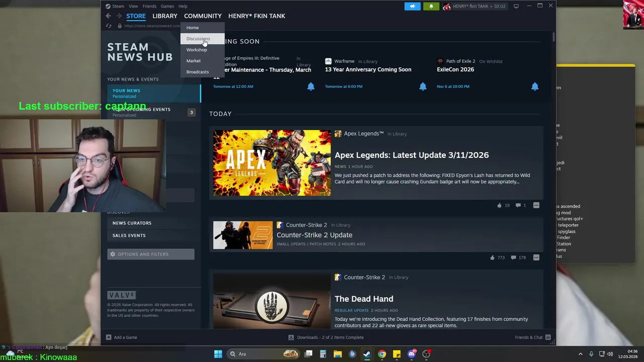The height and width of the screenshot is (362, 644).
Task: Open the Help menu
Action: 183,6
